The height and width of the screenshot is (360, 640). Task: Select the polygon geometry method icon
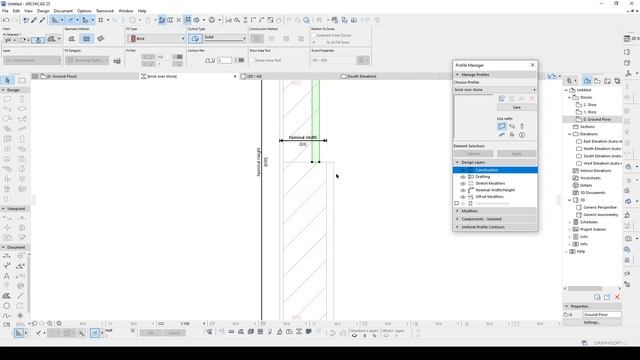(x=72, y=39)
